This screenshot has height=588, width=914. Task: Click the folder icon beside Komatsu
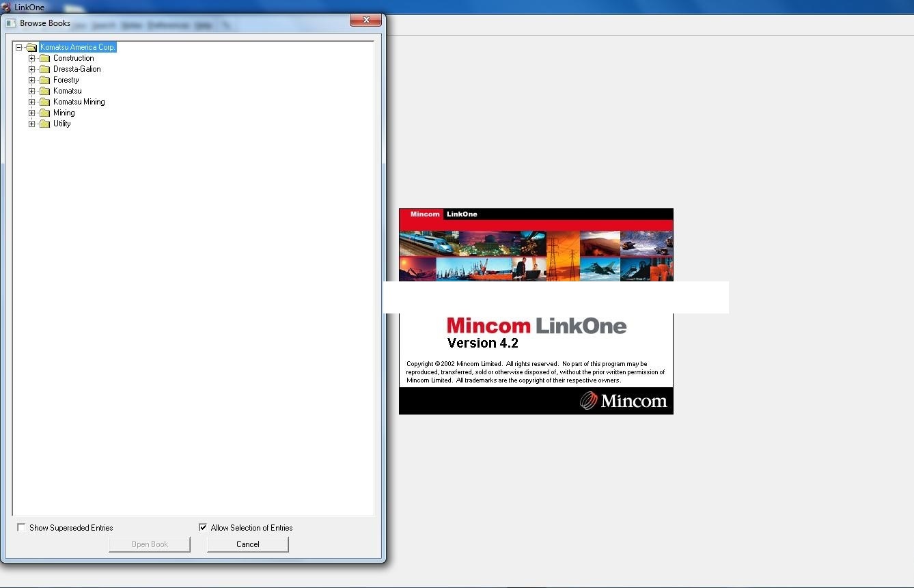click(x=45, y=91)
